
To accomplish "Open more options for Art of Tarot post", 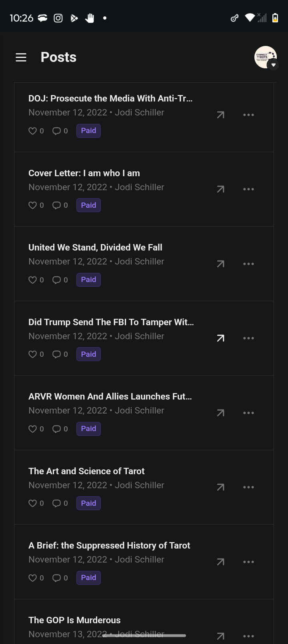I will [x=248, y=487].
